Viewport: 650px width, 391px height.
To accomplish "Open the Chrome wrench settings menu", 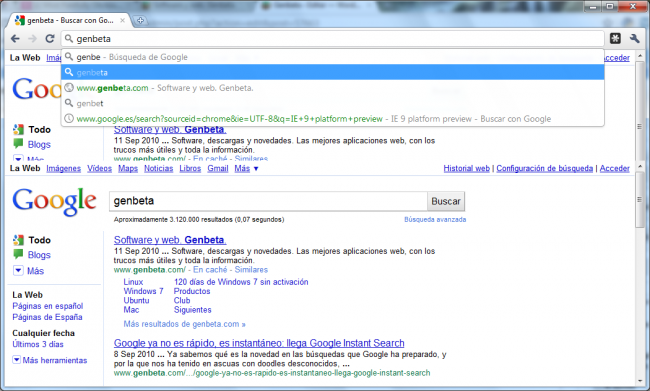I will (634, 39).
